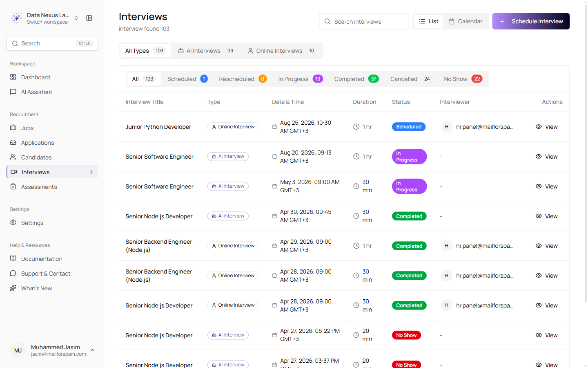Open Candidates list

tap(52, 157)
